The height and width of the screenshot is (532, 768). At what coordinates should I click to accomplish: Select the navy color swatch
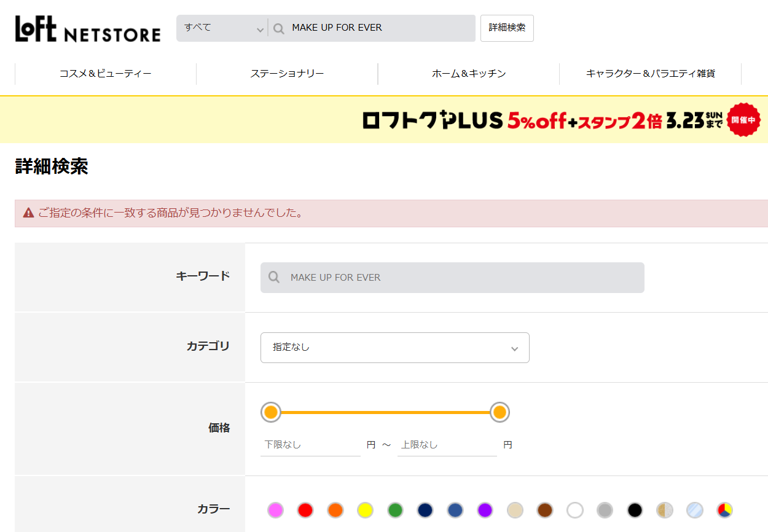425,510
